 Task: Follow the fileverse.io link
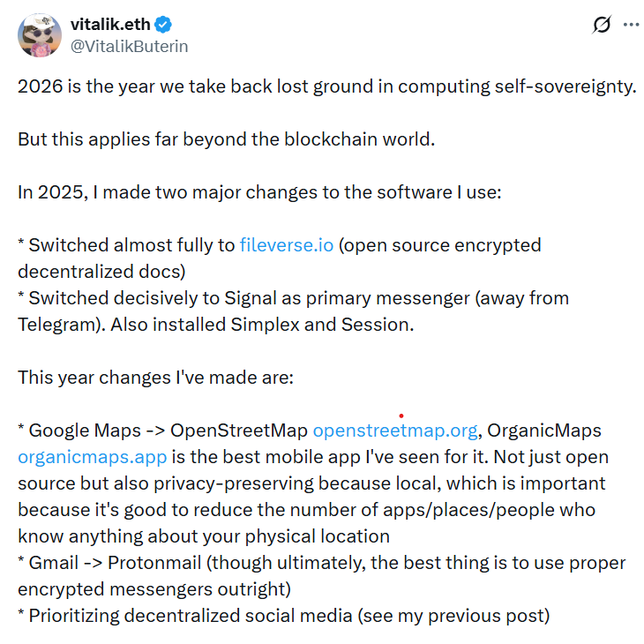point(287,245)
